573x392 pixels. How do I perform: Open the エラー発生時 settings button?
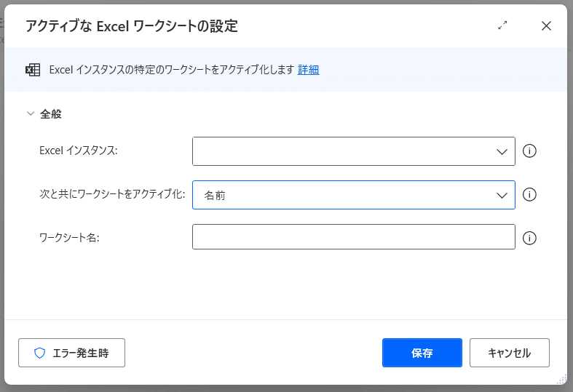(71, 353)
